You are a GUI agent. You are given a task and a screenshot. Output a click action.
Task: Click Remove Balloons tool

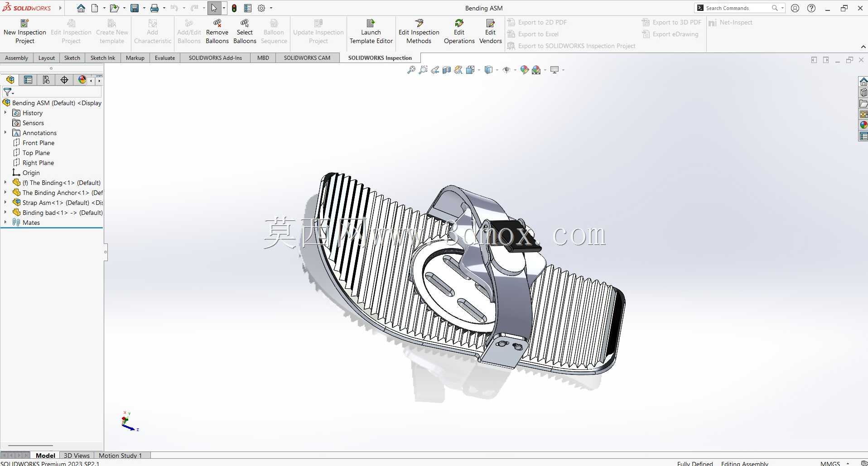217,32
